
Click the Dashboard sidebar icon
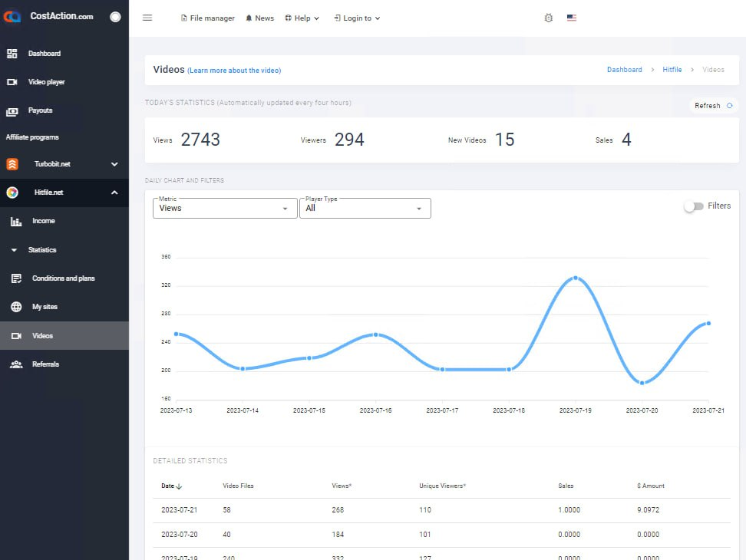tap(12, 54)
